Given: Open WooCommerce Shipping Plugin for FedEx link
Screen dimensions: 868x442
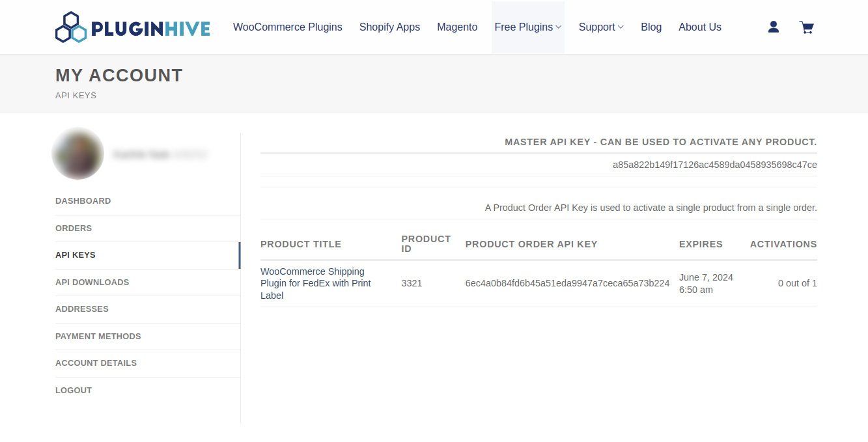Looking at the screenshot, I should point(316,283).
